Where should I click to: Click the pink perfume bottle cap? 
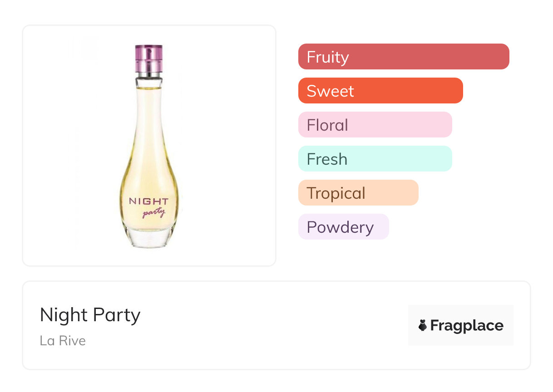pyautogui.click(x=148, y=56)
